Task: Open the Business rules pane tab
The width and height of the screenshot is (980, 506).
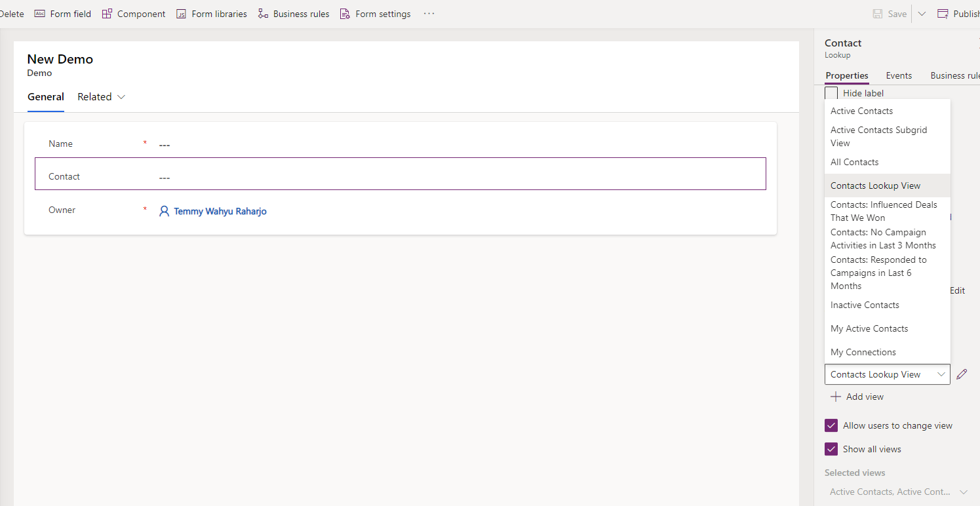Action: (x=955, y=75)
